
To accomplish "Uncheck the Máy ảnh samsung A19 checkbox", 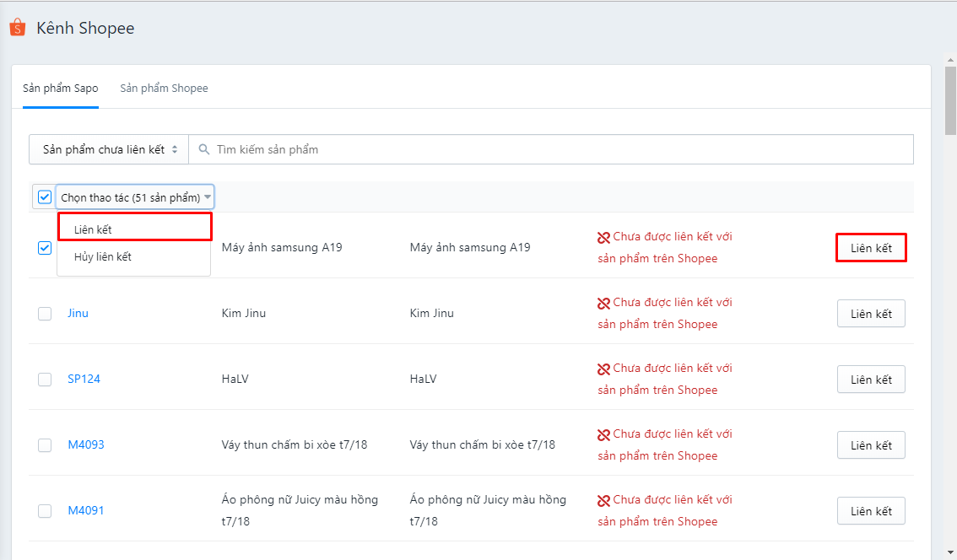I will (44, 247).
